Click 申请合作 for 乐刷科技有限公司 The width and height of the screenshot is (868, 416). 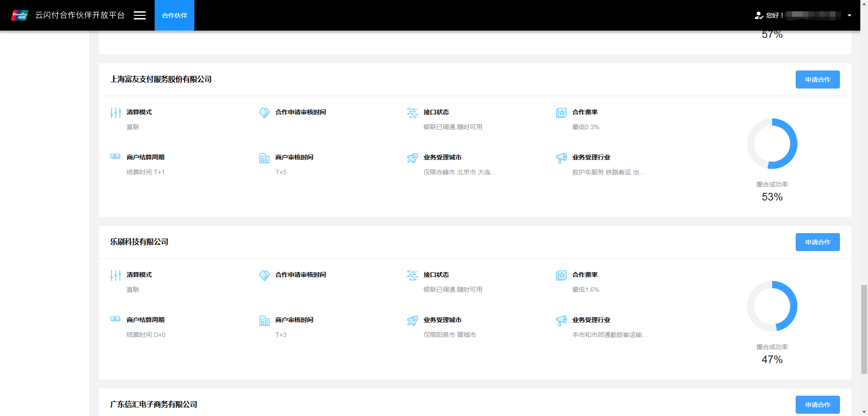click(818, 242)
